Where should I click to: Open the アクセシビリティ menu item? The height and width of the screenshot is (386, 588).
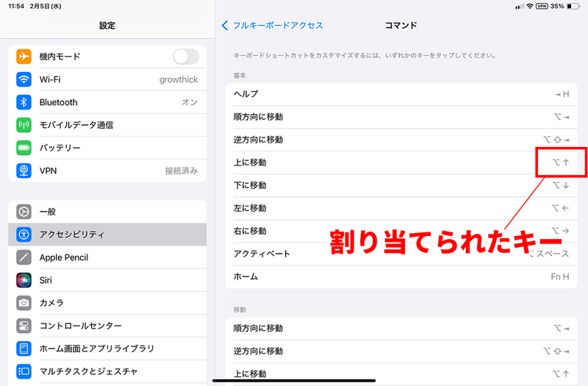pyautogui.click(x=107, y=235)
